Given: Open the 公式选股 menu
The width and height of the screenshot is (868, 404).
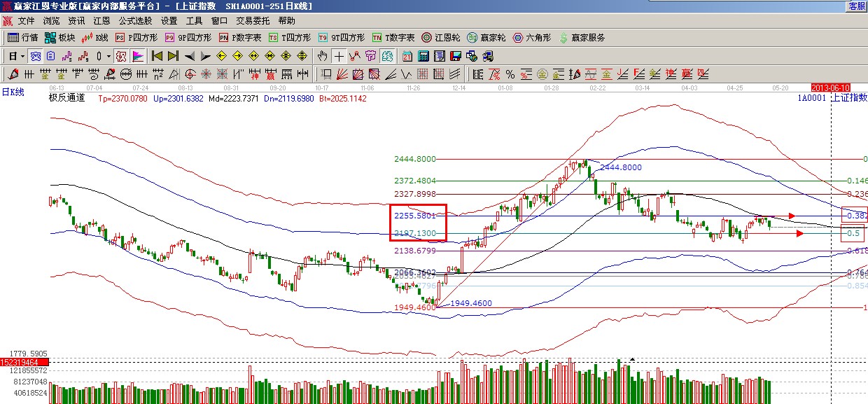Looking at the screenshot, I should pos(135,21).
